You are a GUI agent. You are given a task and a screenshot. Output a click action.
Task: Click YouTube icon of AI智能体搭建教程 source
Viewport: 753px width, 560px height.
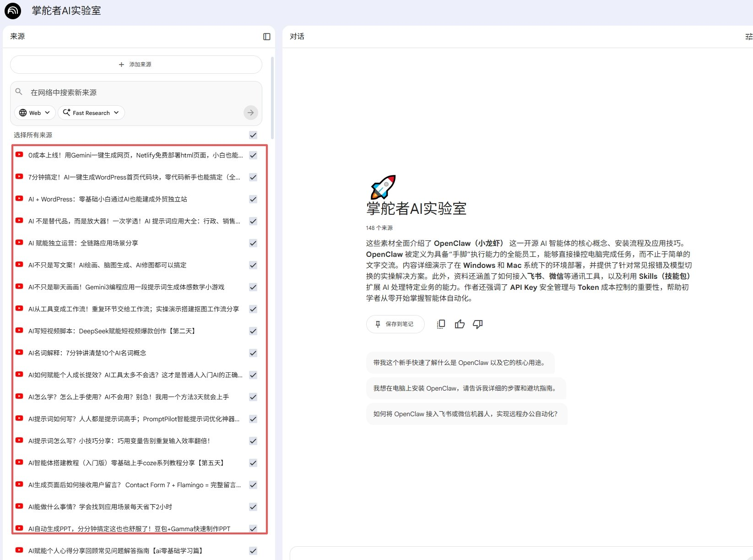19,462
